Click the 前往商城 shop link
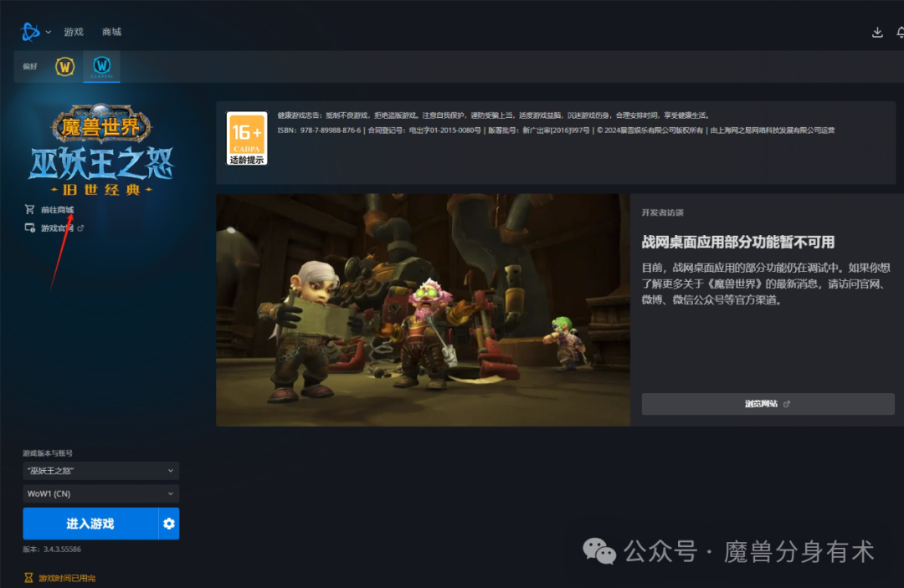Screen dimensions: 904x588 (57, 210)
